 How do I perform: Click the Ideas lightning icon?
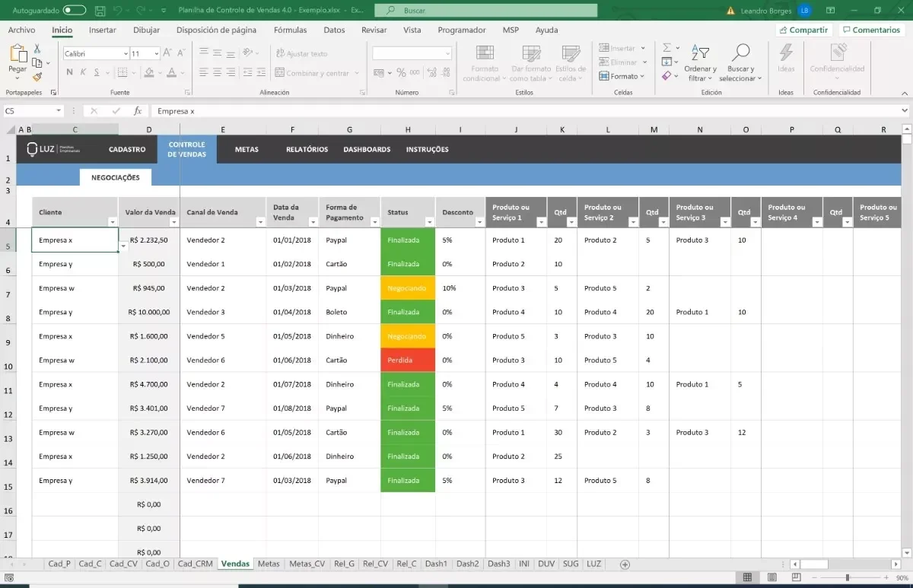tap(786, 53)
